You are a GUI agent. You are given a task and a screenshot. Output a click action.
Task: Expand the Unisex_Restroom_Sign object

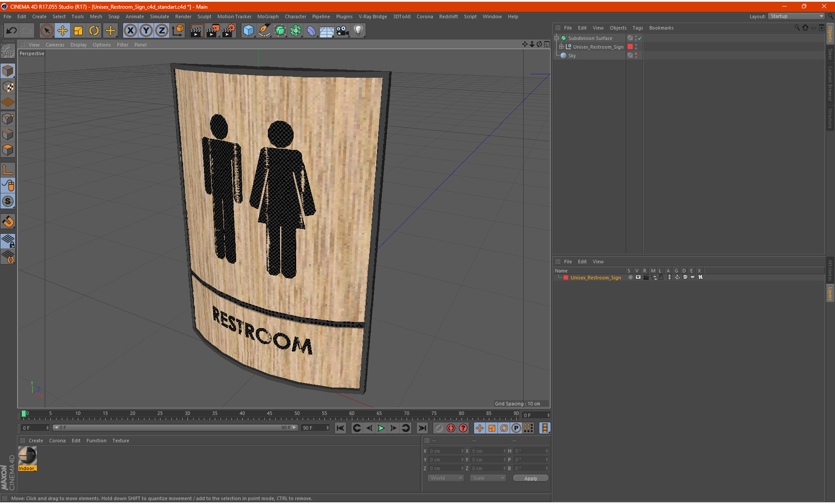(561, 46)
